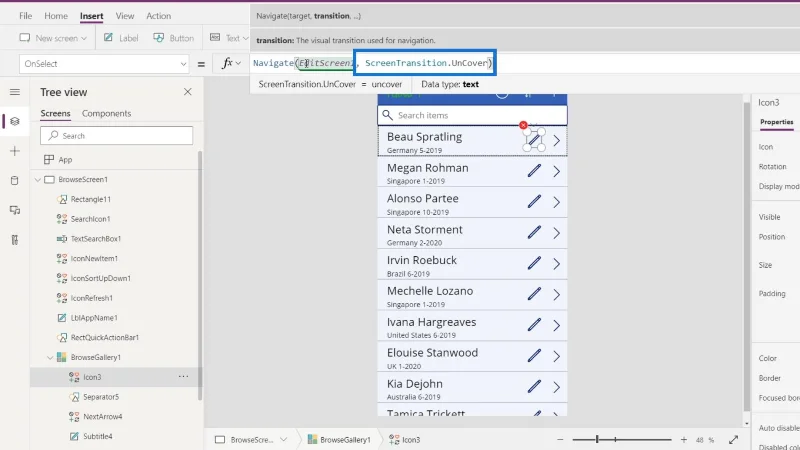Insert a Label control
Screen dimensions: 800x450
click(x=121, y=38)
